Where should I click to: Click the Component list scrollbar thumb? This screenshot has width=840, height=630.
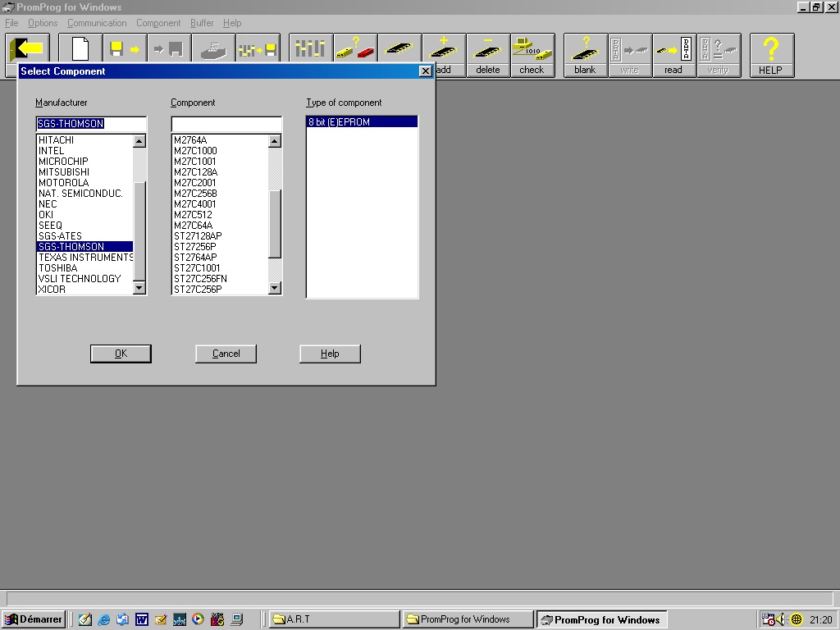click(275, 224)
